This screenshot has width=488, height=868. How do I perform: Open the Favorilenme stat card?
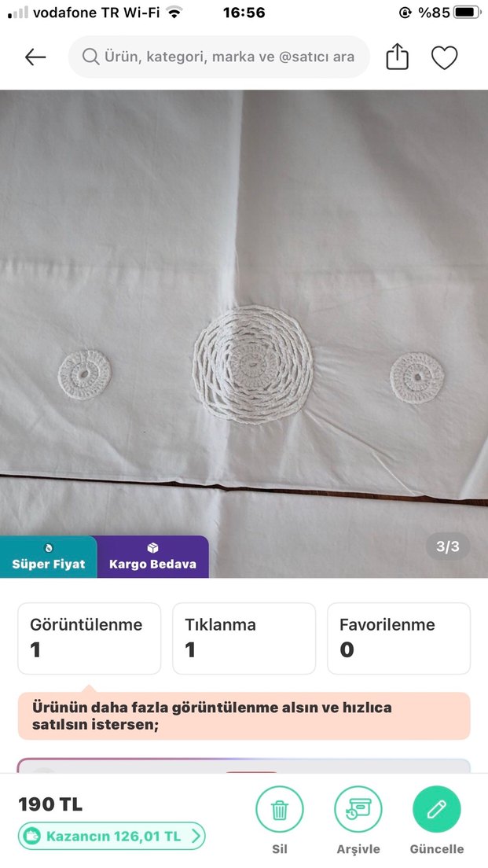(x=399, y=638)
